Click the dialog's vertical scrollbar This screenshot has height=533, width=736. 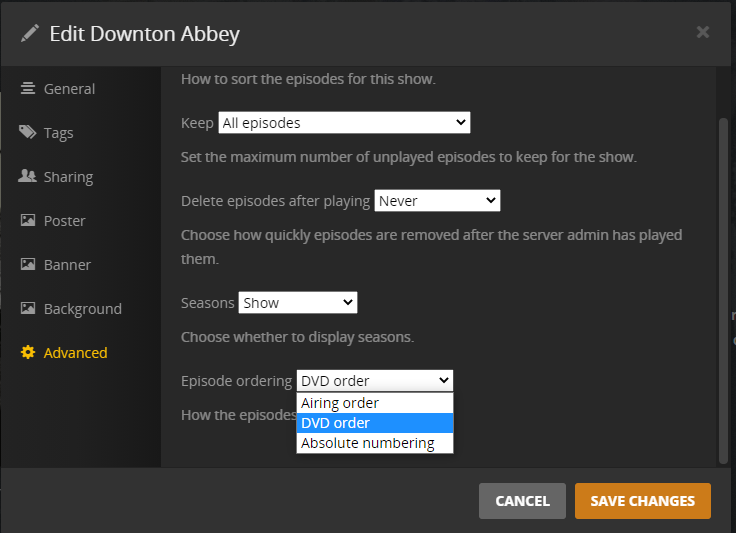[724, 290]
